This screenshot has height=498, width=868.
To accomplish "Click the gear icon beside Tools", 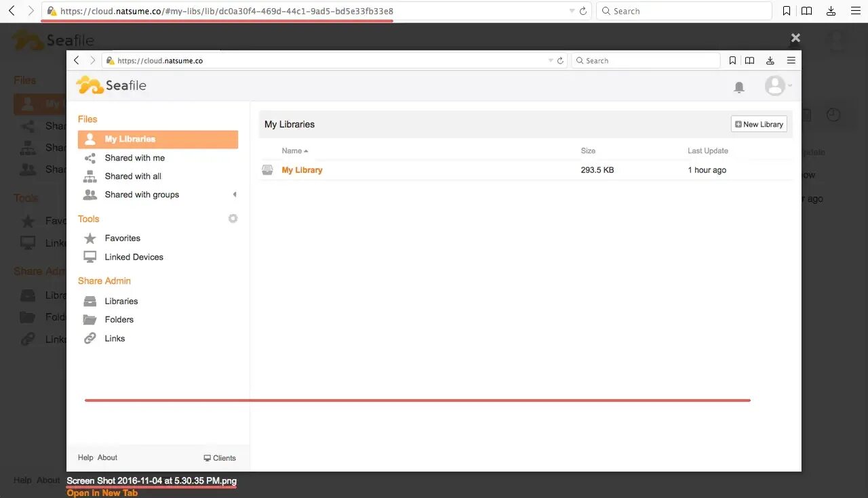I will (233, 218).
